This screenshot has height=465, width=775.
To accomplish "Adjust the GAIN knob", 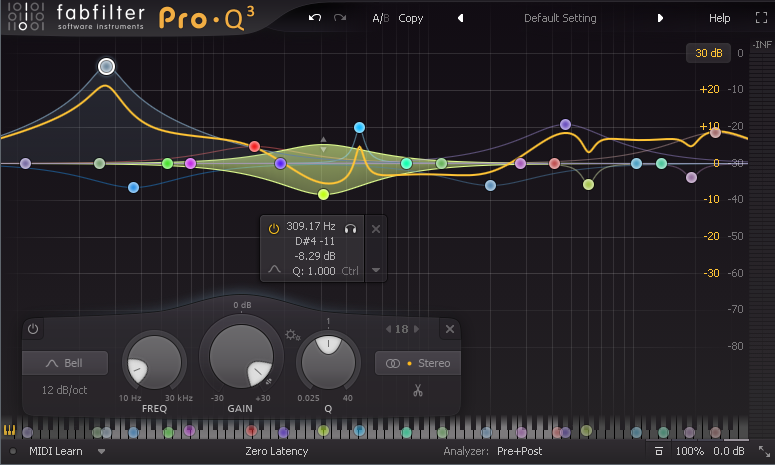I will coord(241,356).
